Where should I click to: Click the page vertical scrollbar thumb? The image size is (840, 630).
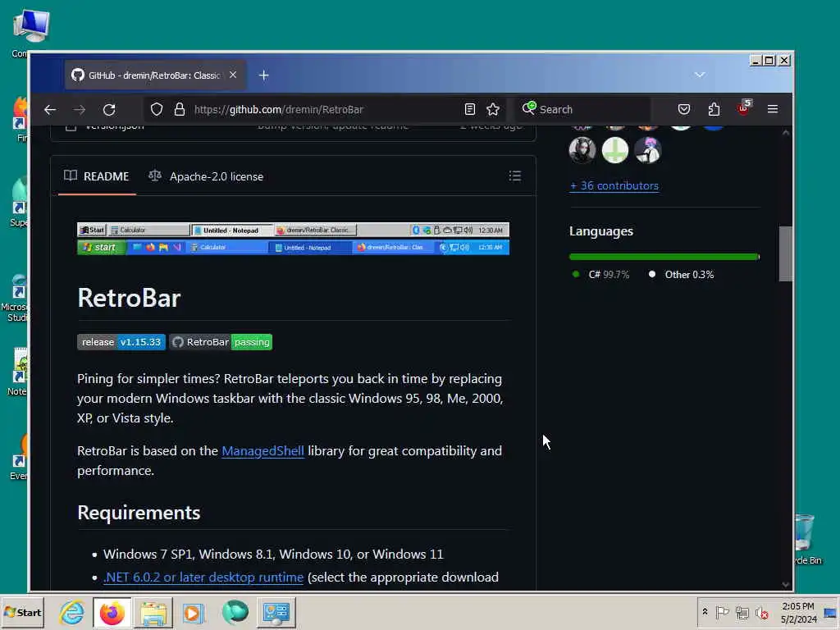pyautogui.click(x=785, y=254)
